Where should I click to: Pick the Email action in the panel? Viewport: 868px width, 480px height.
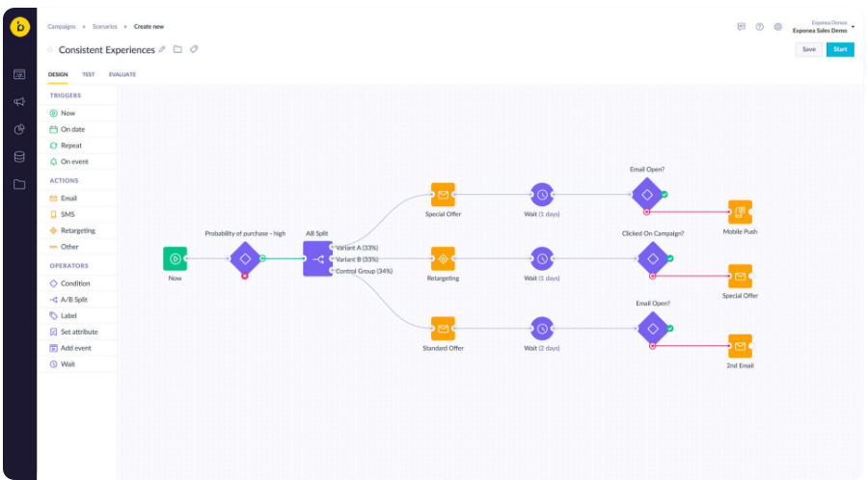[x=77, y=198]
